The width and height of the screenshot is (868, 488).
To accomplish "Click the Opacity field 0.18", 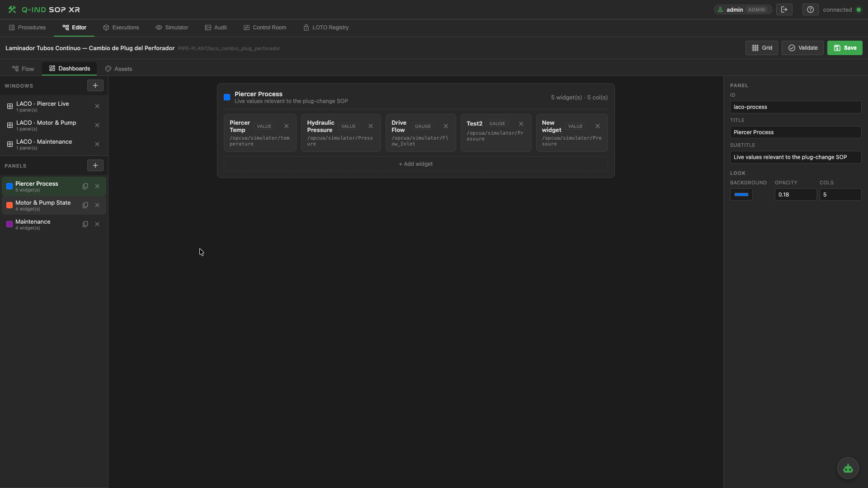I will (796, 195).
